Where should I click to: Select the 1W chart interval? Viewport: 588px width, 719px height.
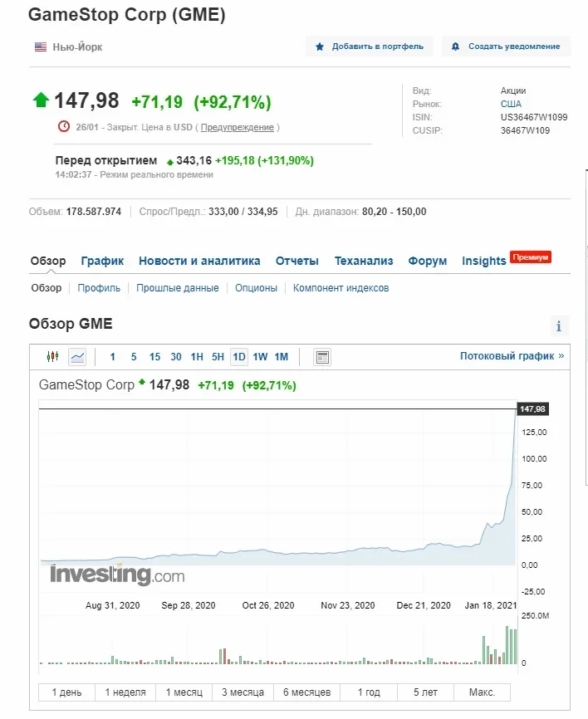tap(260, 357)
